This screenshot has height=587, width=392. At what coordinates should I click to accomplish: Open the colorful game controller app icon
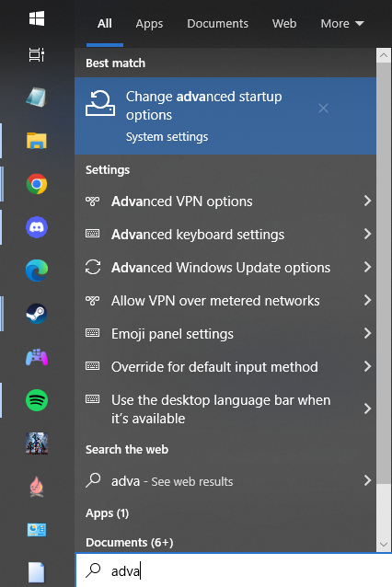pyautogui.click(x=37, y=357)
